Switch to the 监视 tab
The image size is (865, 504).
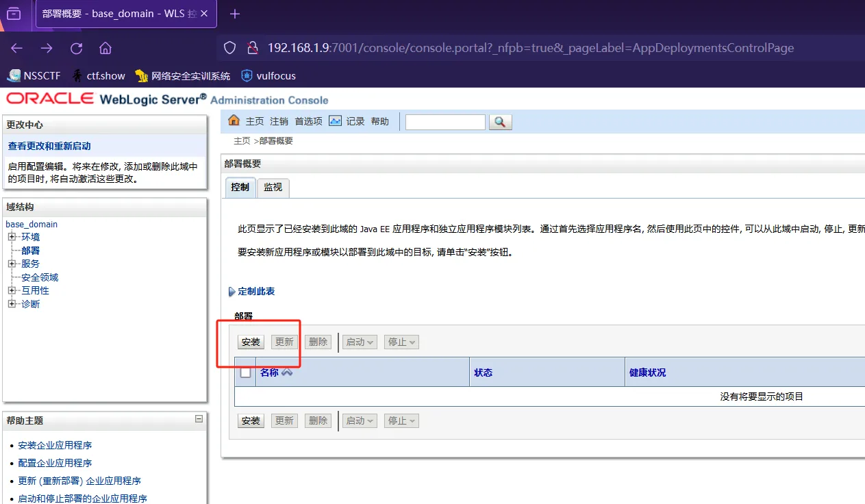click(x=273, y=187)
